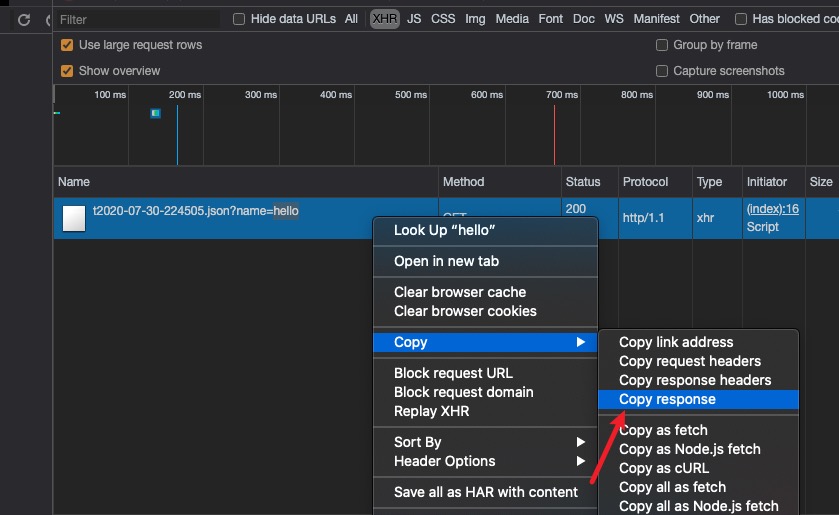Click the blue request bar in overview timeline

pyautogui.click(x=156, y=113)
